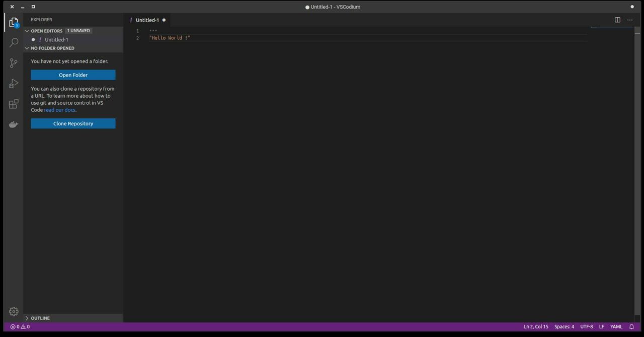This screenshot has height=337, width=644.
Task: Click the Clone Repository button
Action: [x=73, y=123]
